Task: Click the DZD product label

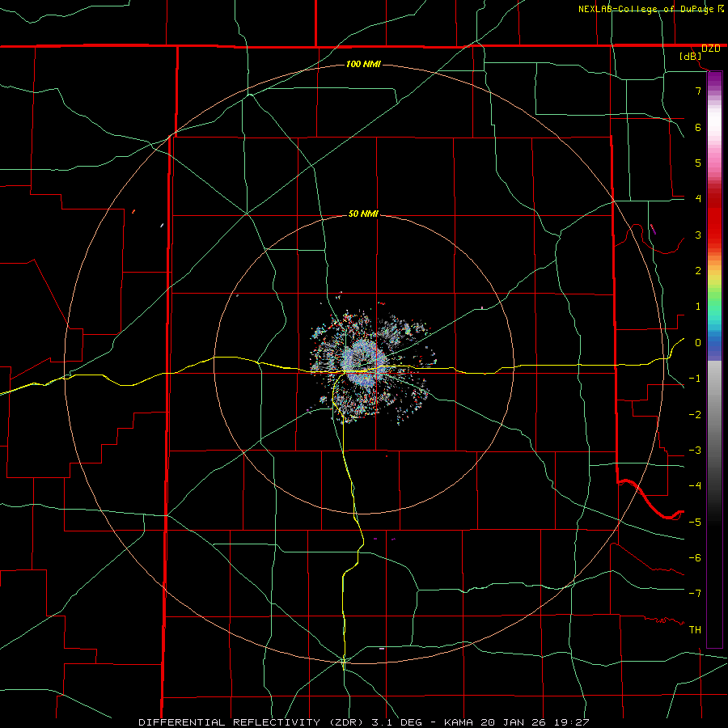Action: pos(711,49)
